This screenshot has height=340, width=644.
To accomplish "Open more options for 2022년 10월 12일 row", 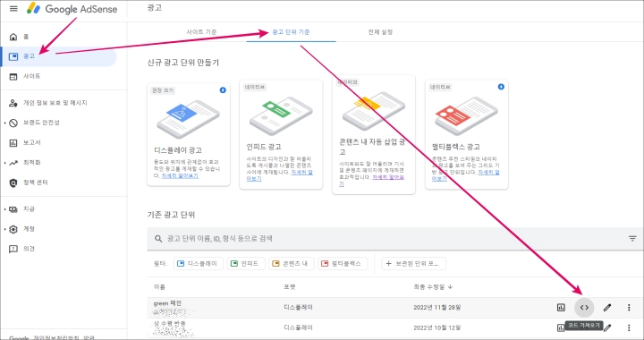I will click(x=629, y=327).
